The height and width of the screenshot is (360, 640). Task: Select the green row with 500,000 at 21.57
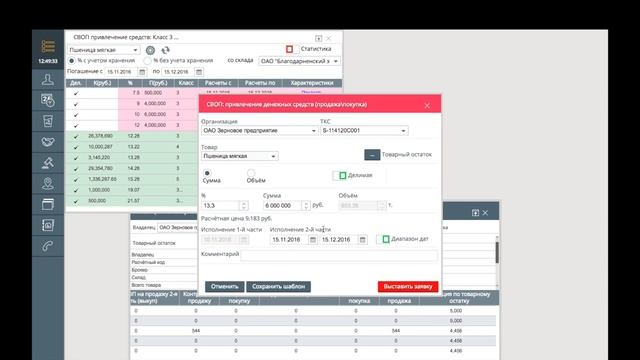132,201
